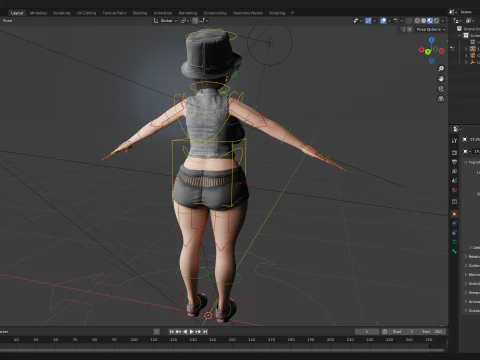
Task: Collapse the Collection row in outliner
Action: (460, 35)
